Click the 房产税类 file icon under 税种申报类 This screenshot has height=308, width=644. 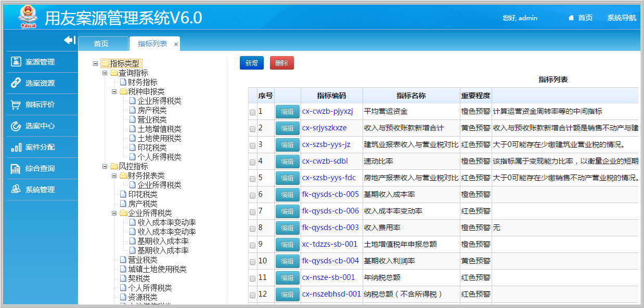tap(133, 110)
